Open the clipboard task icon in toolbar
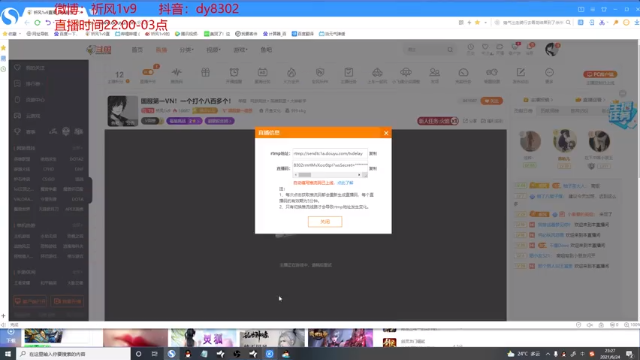 [x=349, y=73]
